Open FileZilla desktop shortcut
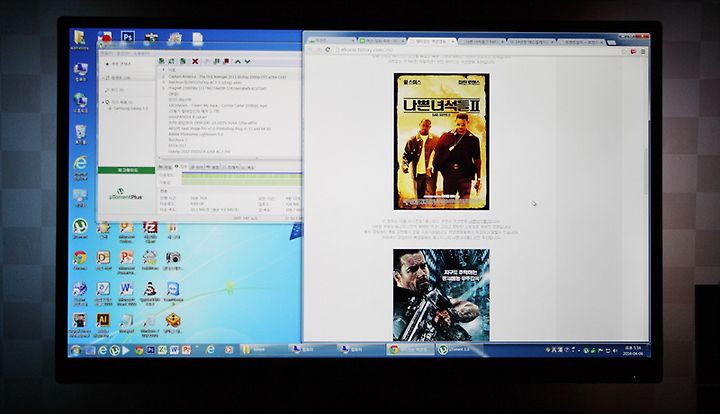 [150, 230]
